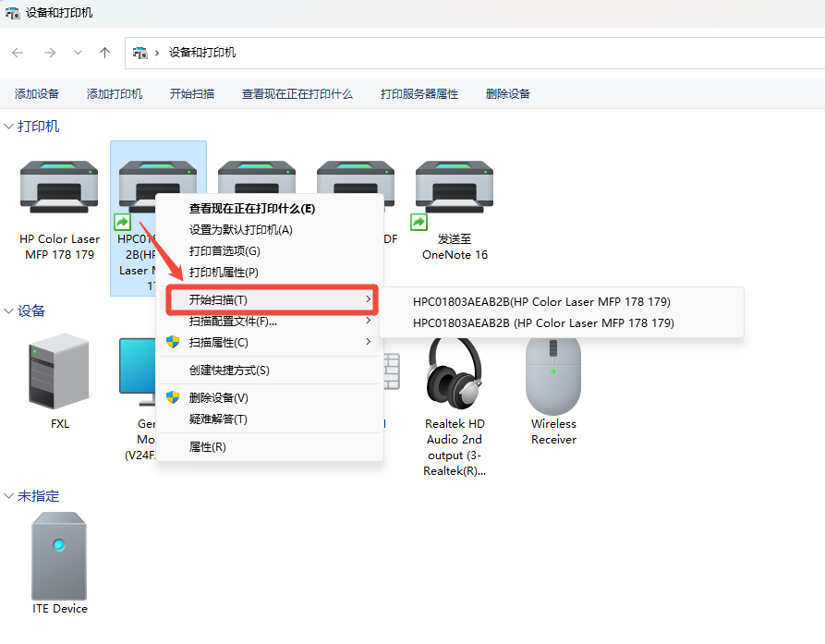Viewport: 825px width, 644px height.
Task: Open the recent locations dropdown chevron
Action: tap(78, 53)
